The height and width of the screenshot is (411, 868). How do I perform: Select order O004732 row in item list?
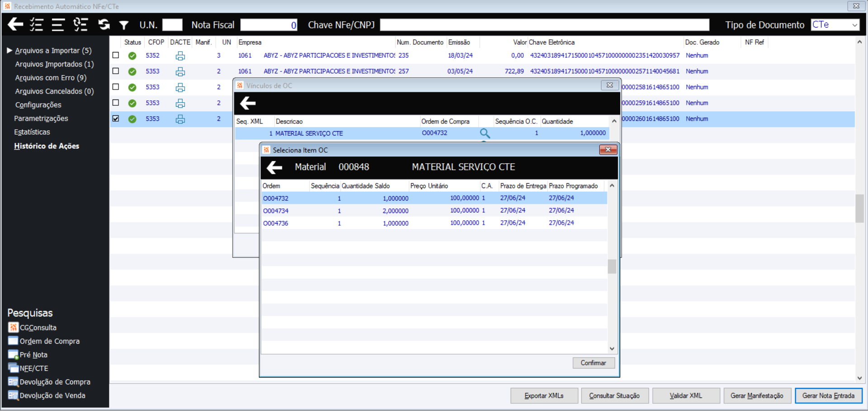(434, 198)
